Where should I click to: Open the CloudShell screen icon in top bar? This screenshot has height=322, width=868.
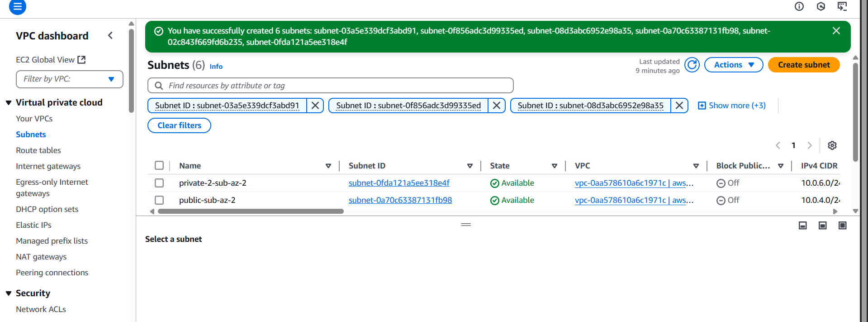[x=842, y=6]
